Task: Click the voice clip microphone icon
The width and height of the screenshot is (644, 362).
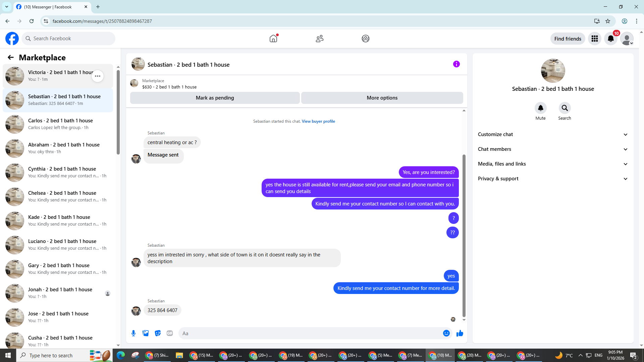Action: click(x=133, y=333)
